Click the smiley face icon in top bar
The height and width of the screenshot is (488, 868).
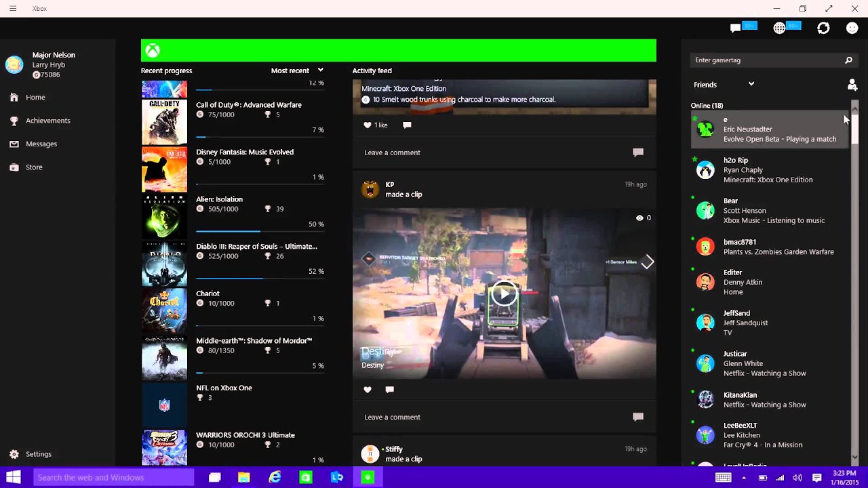pyautogui.click(x=852, y=28)
